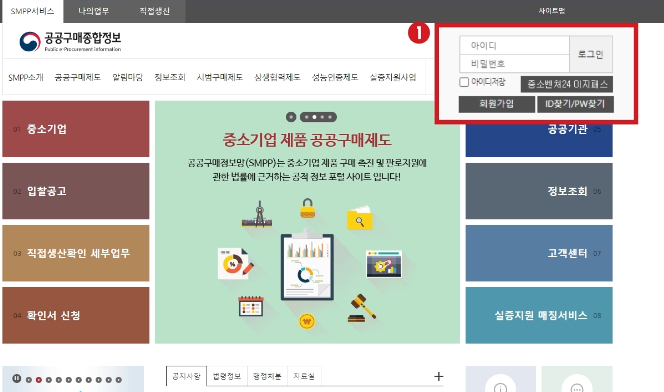Click 중소벤처24 이지패스 button
Image resolution: width=664 pixels, height=392 pixels.
pyautogui.click(x=567, y=84)
